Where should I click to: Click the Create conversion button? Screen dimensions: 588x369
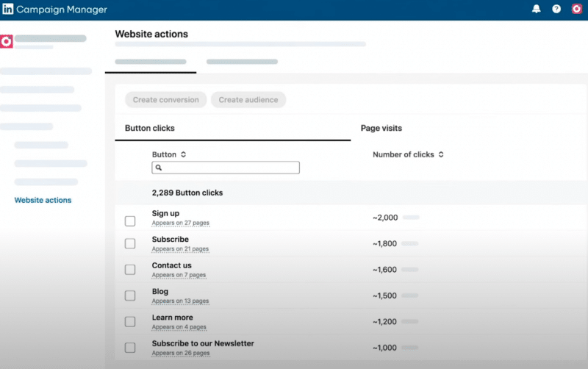click(166, 100)
